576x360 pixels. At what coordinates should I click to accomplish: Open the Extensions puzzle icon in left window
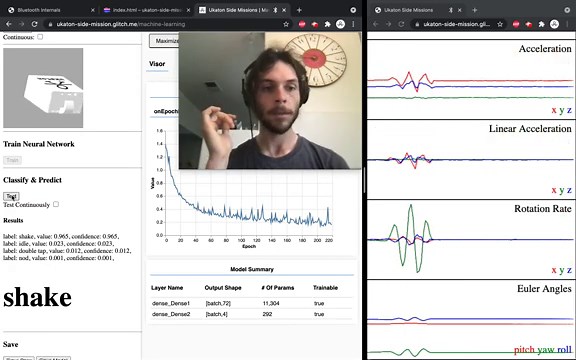tap(327, 24)
